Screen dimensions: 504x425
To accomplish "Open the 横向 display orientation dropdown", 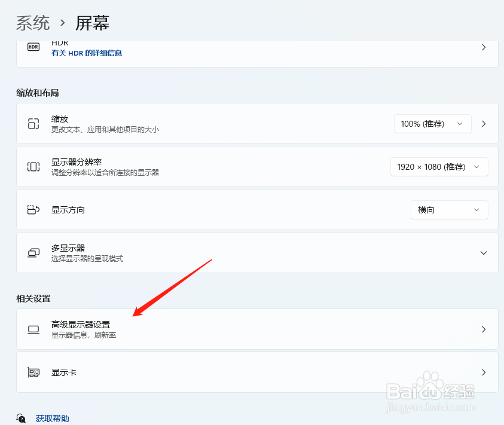I will (x=449, y=210).
